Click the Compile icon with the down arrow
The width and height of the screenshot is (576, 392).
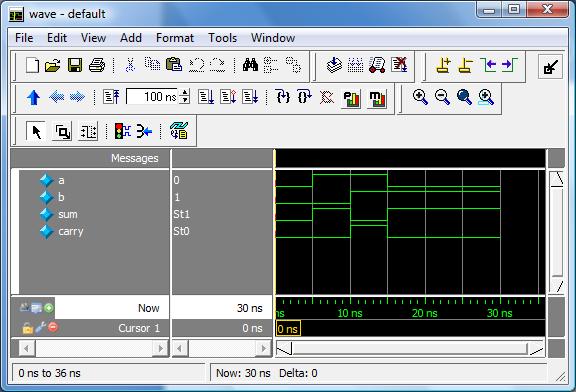(334, 65)
